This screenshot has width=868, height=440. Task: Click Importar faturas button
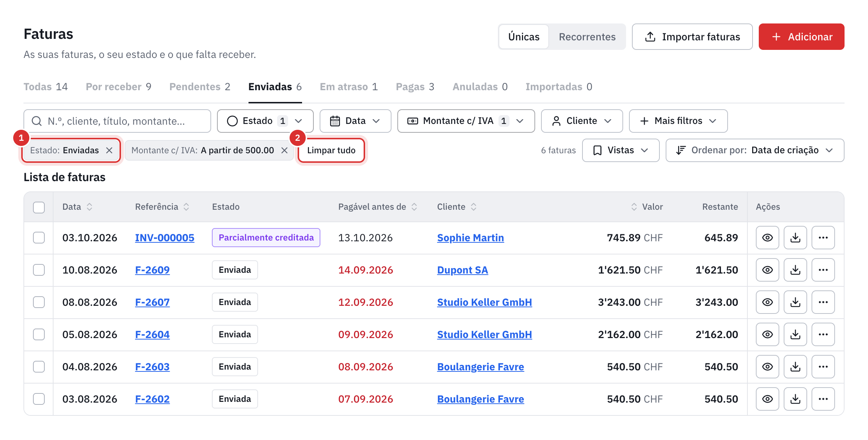tap(692, 37)
